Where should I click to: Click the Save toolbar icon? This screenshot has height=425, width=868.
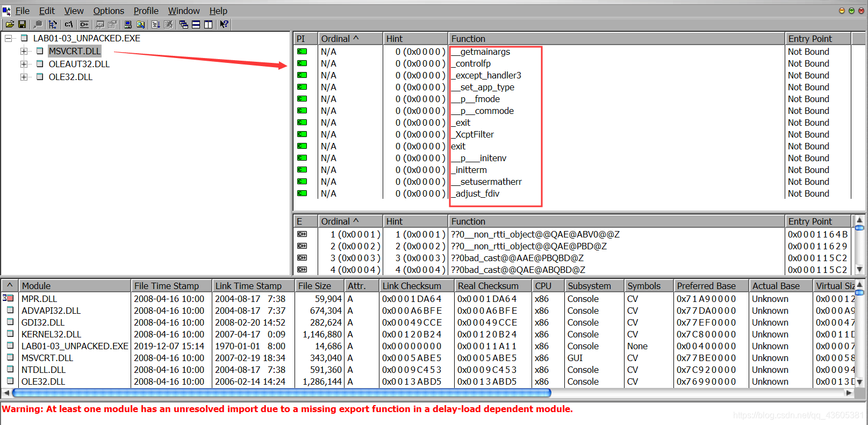(22, 24)
